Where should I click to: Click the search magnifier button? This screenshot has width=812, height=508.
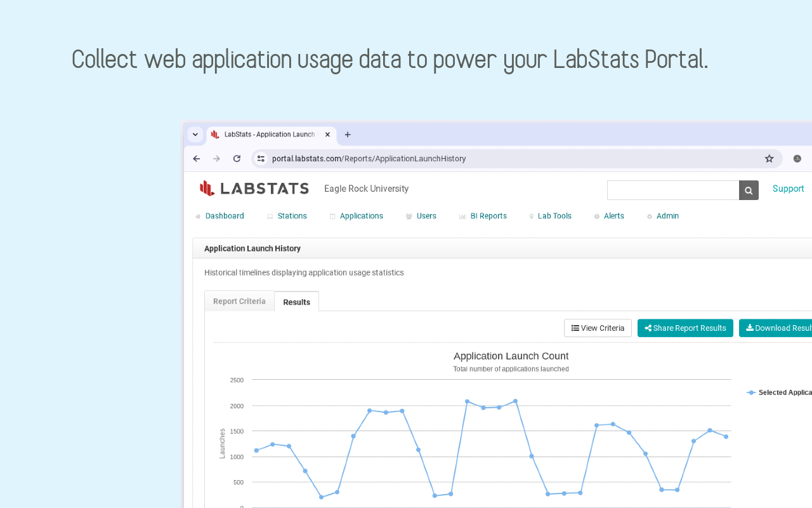749,190
